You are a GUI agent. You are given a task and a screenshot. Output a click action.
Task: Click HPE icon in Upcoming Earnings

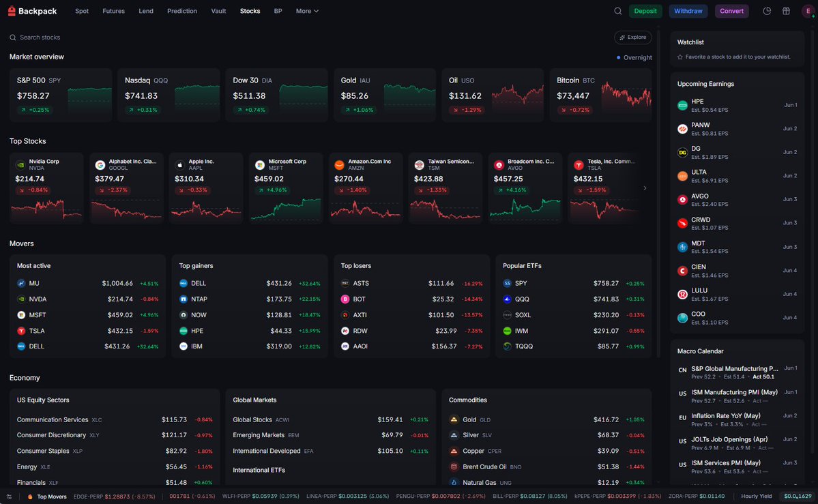tap(682, 106)
